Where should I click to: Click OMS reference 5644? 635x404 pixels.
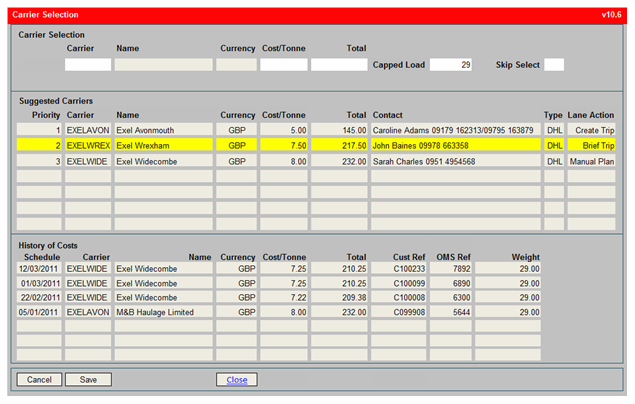451,312
